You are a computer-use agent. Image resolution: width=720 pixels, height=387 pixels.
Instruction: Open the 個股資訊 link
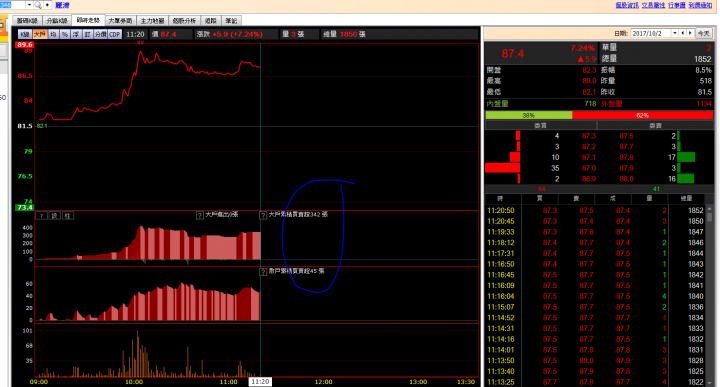tap(627, 5)
